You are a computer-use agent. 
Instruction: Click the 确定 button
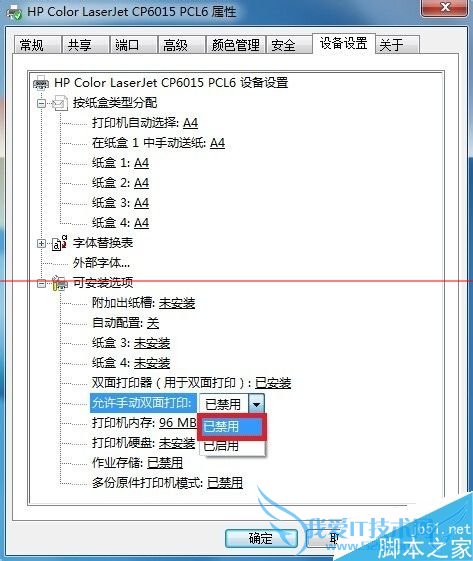pyautogui.click(x=261, y=538)
